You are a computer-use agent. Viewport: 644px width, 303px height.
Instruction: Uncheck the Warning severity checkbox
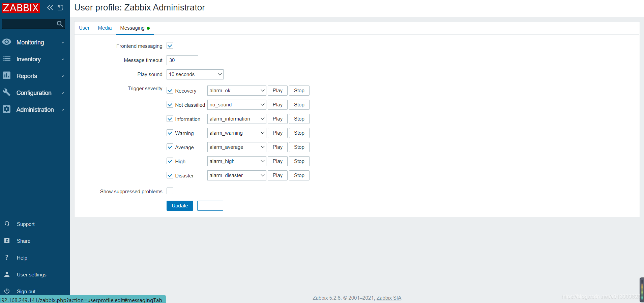coord(170,133)
